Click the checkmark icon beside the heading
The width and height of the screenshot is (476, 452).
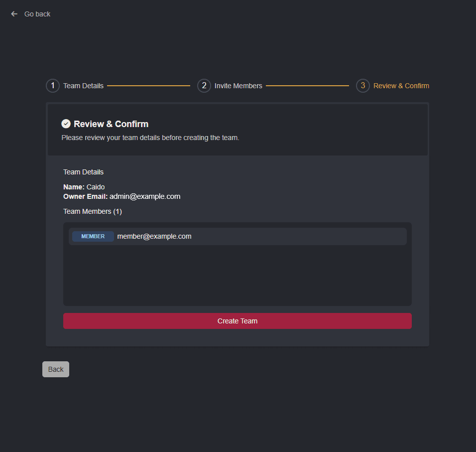[66, 124]
